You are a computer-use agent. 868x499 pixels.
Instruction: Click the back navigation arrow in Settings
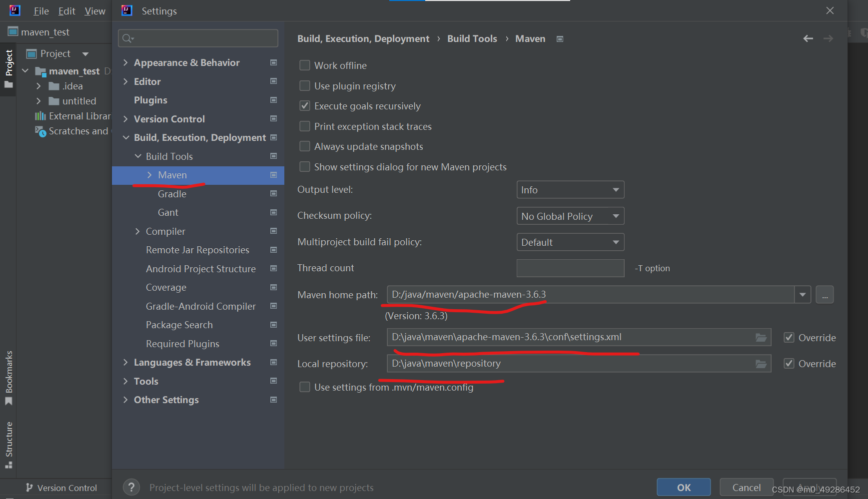tap(808, 38)
